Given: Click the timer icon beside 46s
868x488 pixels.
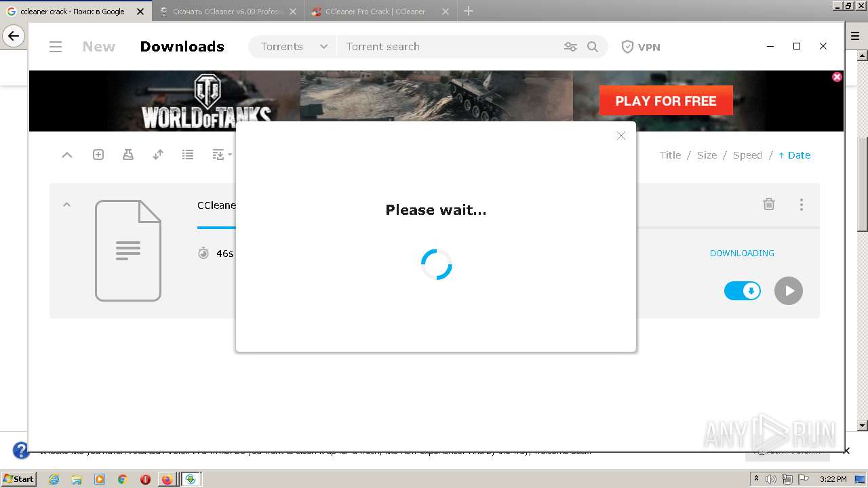Looking at the screenshot, I should 203,253.
